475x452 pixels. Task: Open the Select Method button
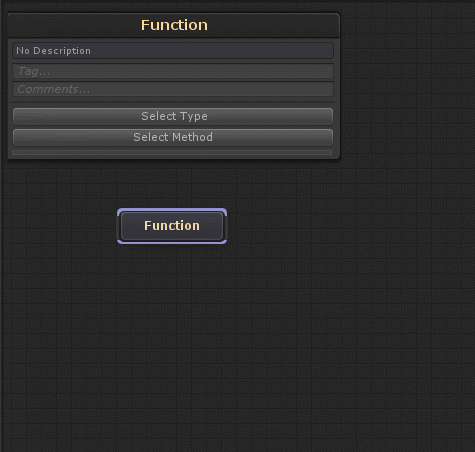tap(173, 137)
